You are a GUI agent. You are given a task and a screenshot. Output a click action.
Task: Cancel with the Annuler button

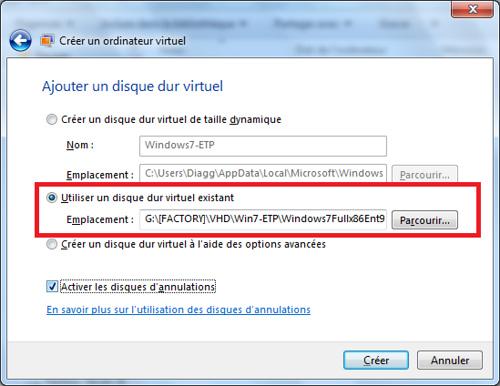coord(450,360)
